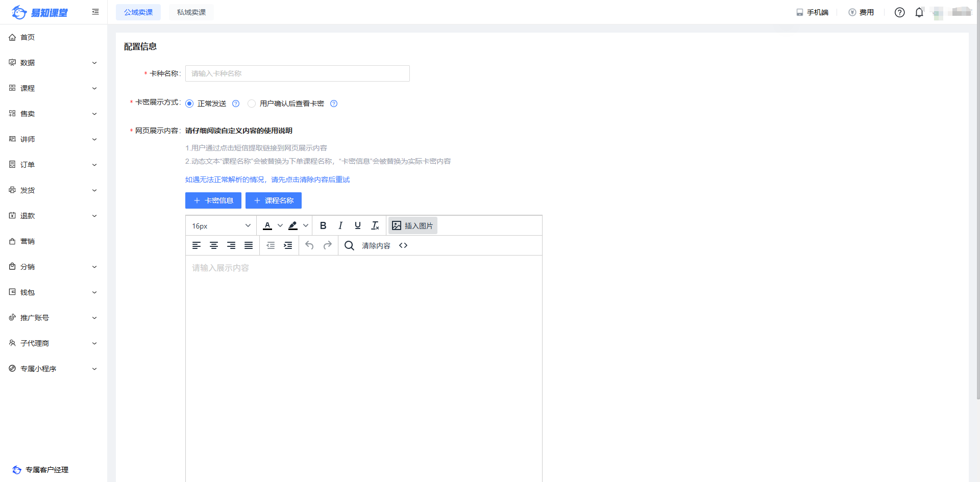Redo editor action
The width and height of the screenshot is (980, 482).
[x=327, y=245]
